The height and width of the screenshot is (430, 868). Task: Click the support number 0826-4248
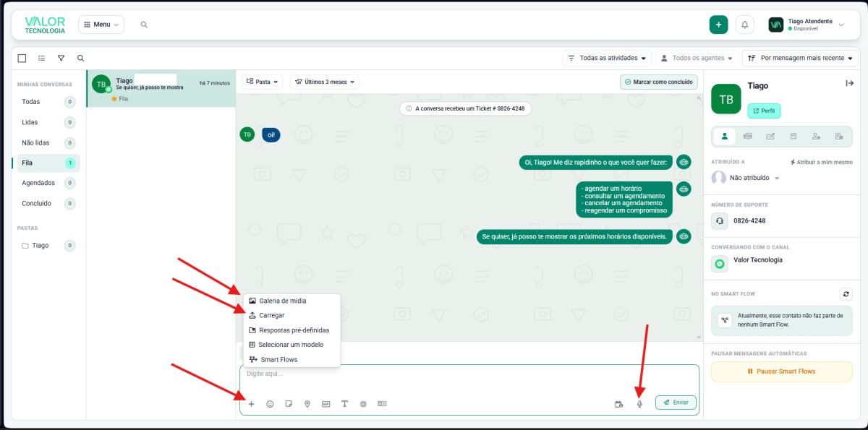(x=749, y=220)
